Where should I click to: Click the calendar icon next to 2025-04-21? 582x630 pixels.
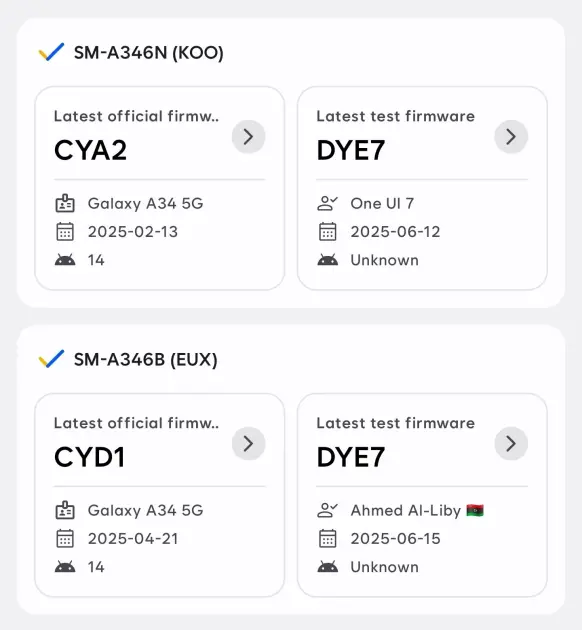(65, 539)
